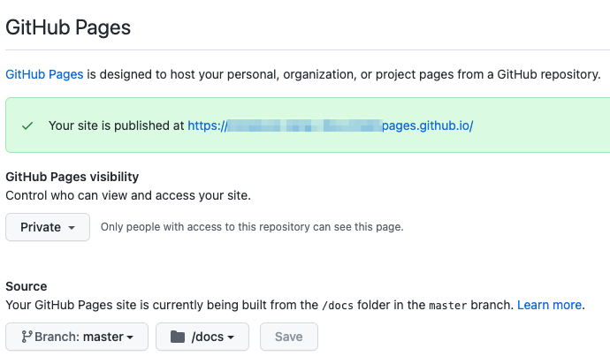Click the git branch icon on Branch button
This screenshot has height=364, width=610.
27,337
